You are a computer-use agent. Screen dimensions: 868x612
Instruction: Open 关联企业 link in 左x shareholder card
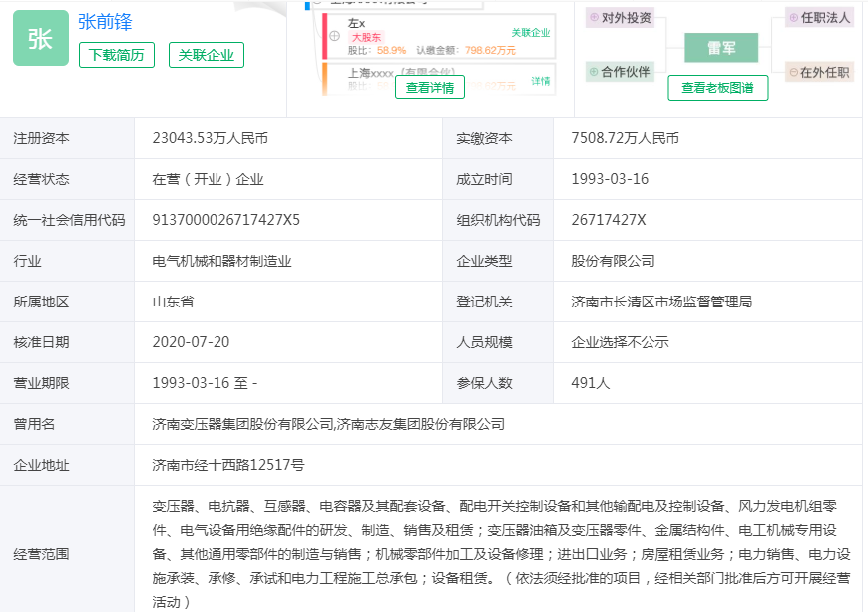point(530,32)
